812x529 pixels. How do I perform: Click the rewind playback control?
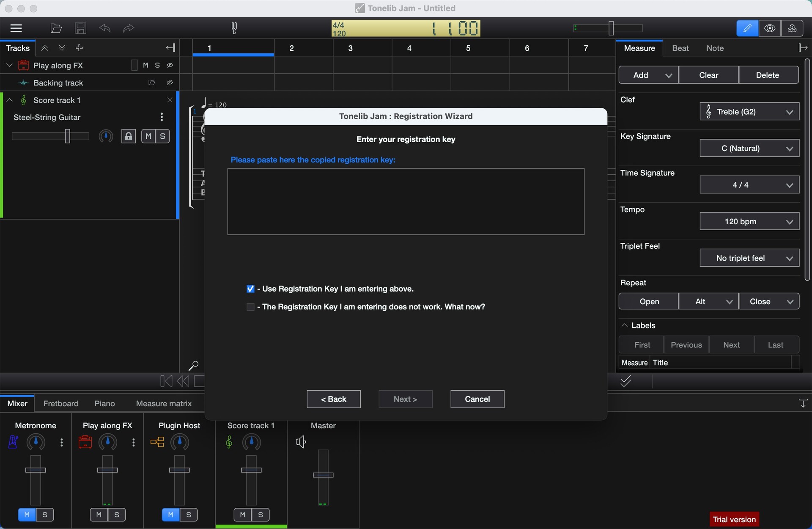coord(183,381)
